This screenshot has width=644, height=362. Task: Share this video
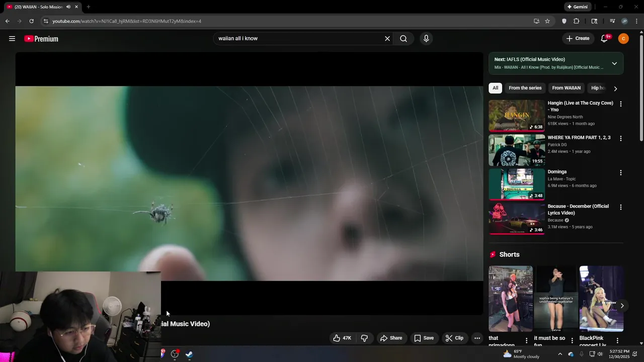point(391,338)
